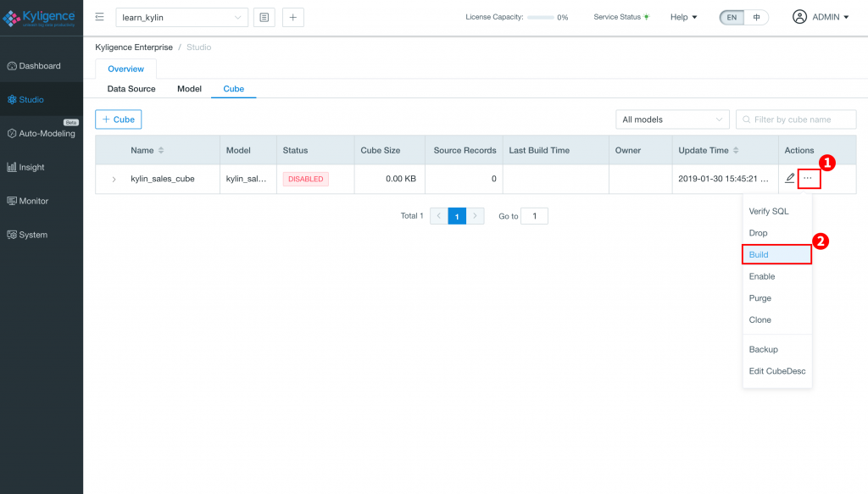Select EN language toggle option
Viewport: 868px width, 494px height.
click(732, 17)
